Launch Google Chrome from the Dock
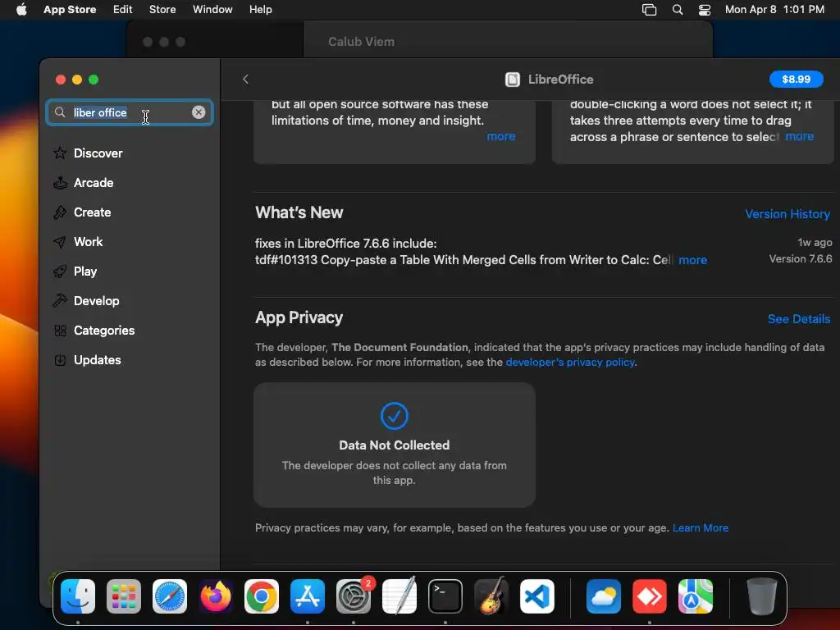The image size is (840, 630). 262,596
